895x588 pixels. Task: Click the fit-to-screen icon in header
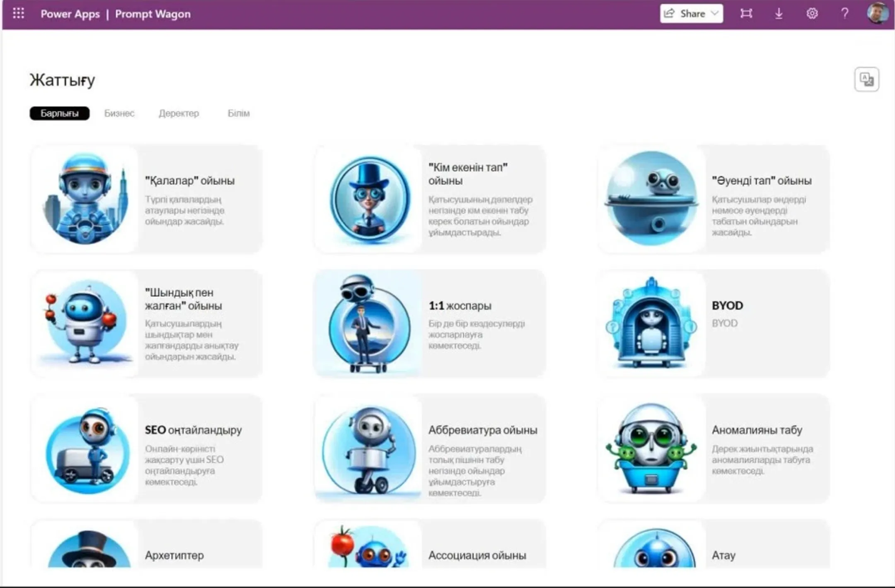(746, 14)
